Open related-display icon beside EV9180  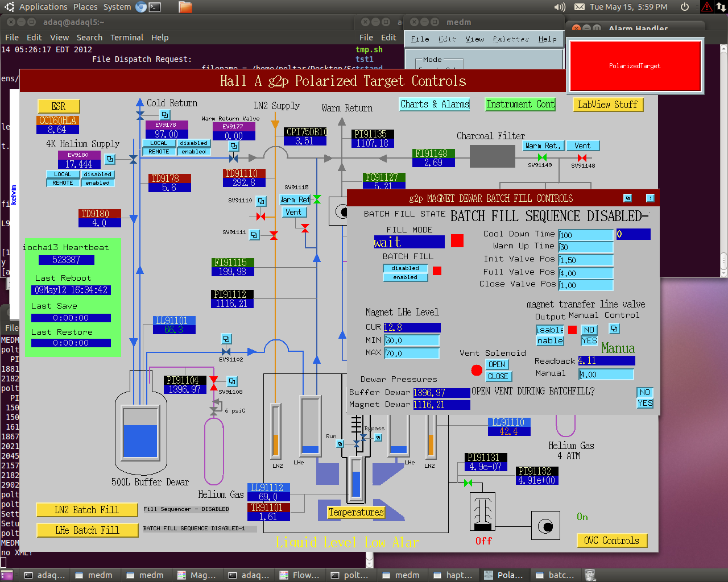(x=110, y=159)
